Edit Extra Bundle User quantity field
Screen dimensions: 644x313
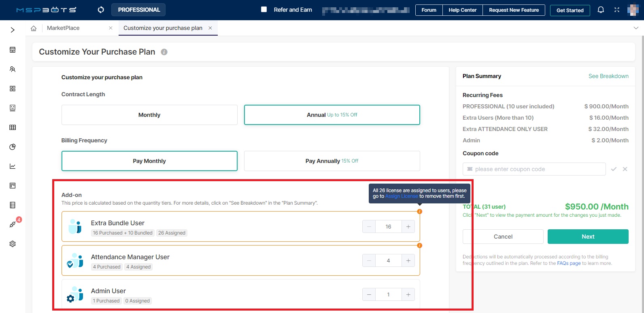click(389, 226)
